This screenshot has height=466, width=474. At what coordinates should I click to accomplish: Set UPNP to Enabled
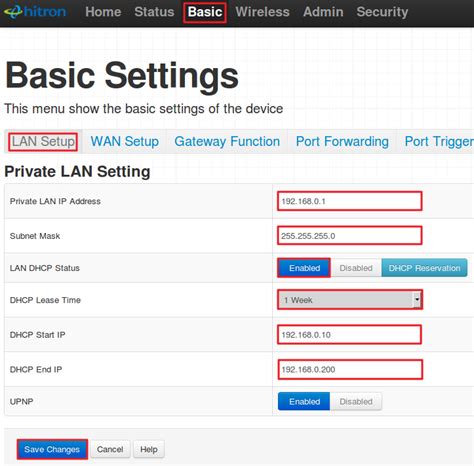[x=304, y=401]
